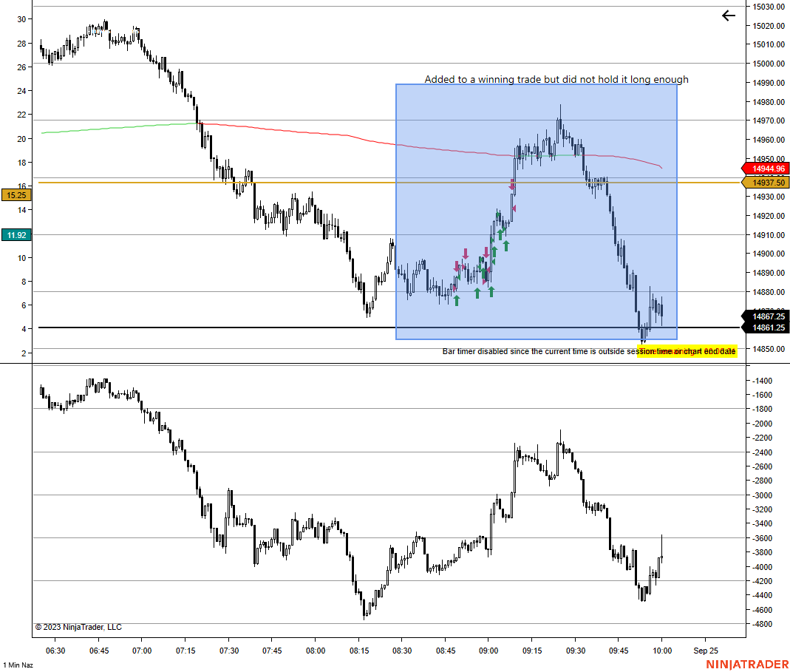
Task: Click the 09:30 time axis label
Action: pos(576,651)
